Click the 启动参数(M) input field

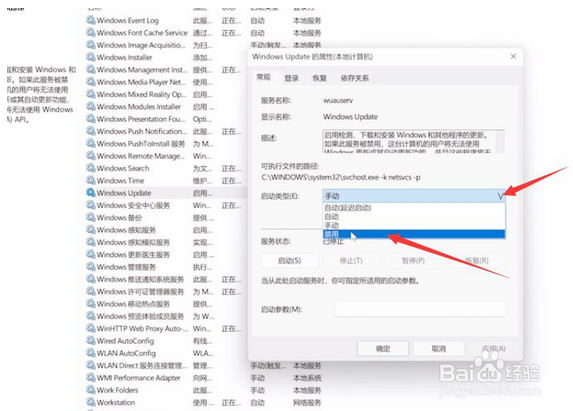tap(420, 309)
